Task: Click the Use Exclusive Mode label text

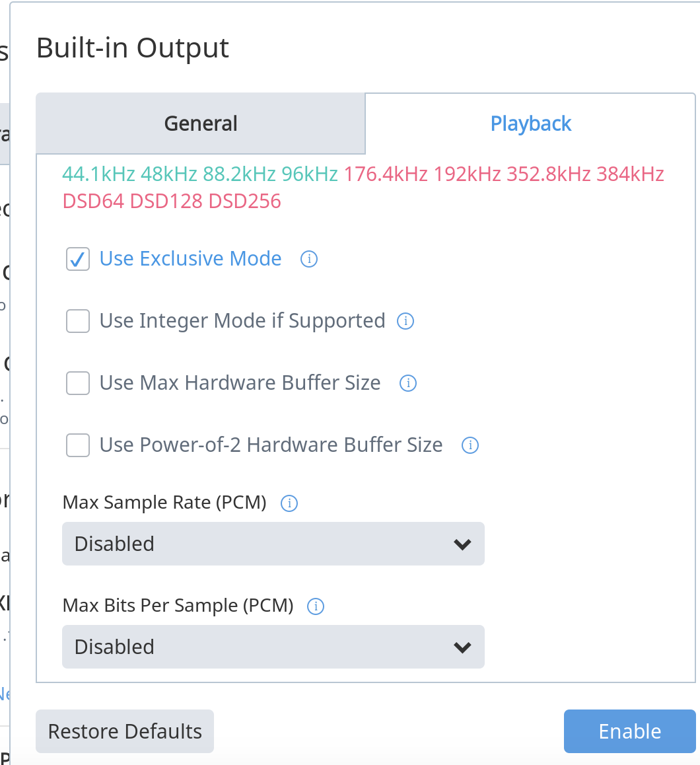Action: [190, 258]
